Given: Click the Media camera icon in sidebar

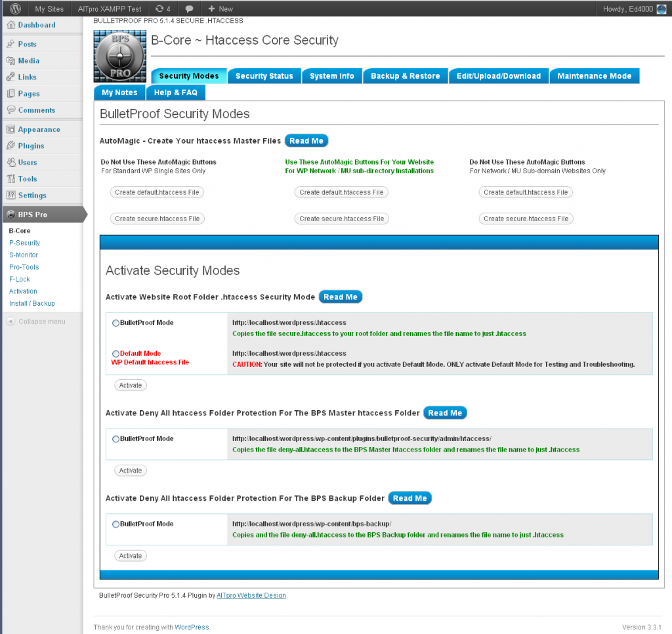Looking at the screenshot, I should pyautogui.click(x=11, y=60).
